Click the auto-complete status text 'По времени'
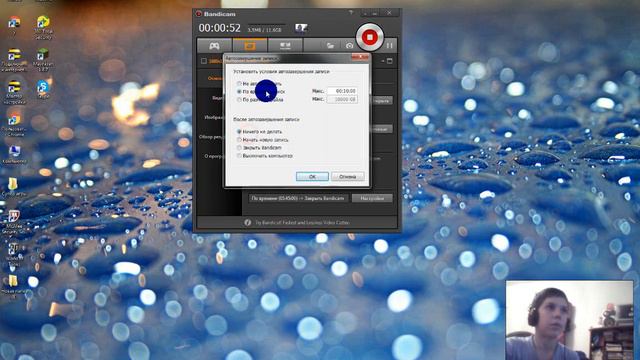This screenshot has width=640, height=360. pyautogui.click(x=298, y=198)
